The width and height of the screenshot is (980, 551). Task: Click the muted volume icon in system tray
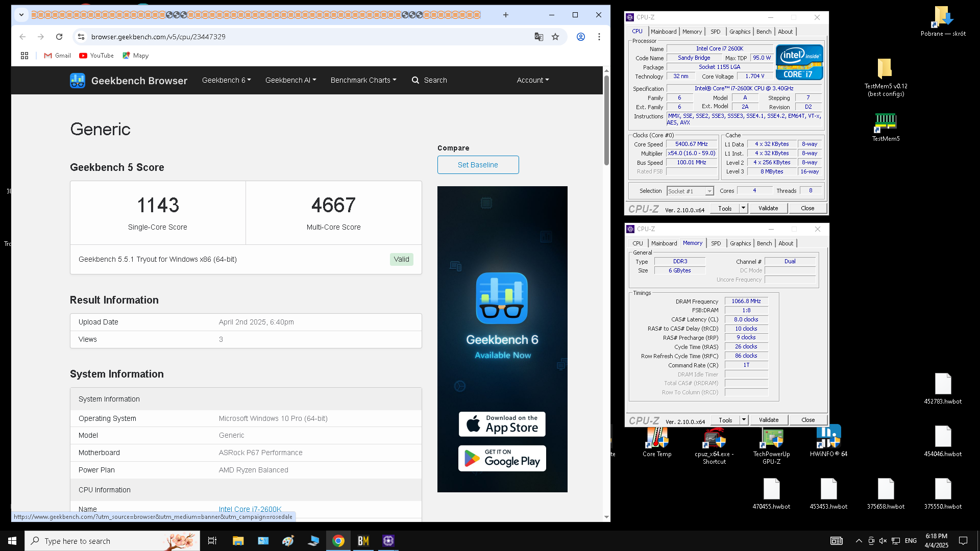point(883,541)
